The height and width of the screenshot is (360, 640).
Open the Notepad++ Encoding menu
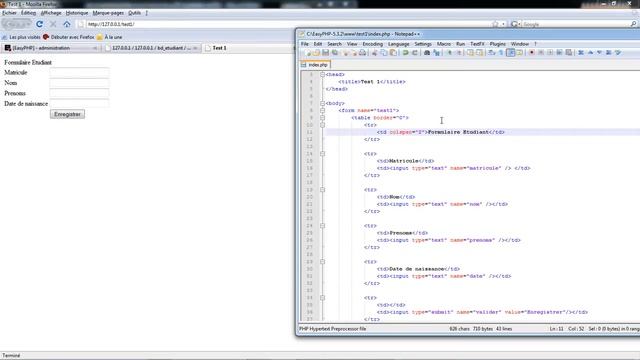[x=373, y=44]
